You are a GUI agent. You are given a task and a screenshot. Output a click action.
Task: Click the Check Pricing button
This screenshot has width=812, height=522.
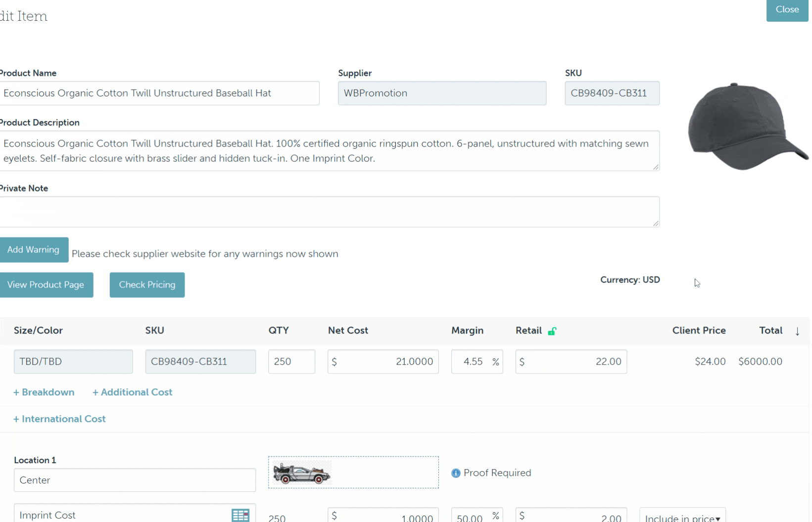tap(147, 285)
